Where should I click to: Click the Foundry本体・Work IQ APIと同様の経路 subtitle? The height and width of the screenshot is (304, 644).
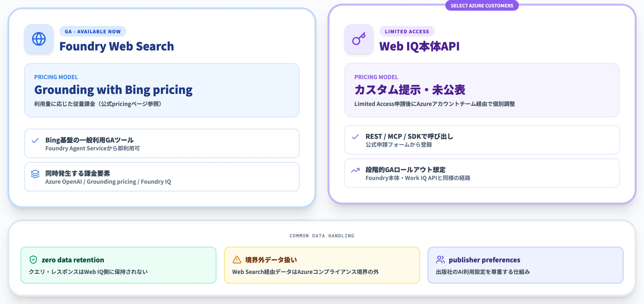pyautogui.click(x=418, y=178)
